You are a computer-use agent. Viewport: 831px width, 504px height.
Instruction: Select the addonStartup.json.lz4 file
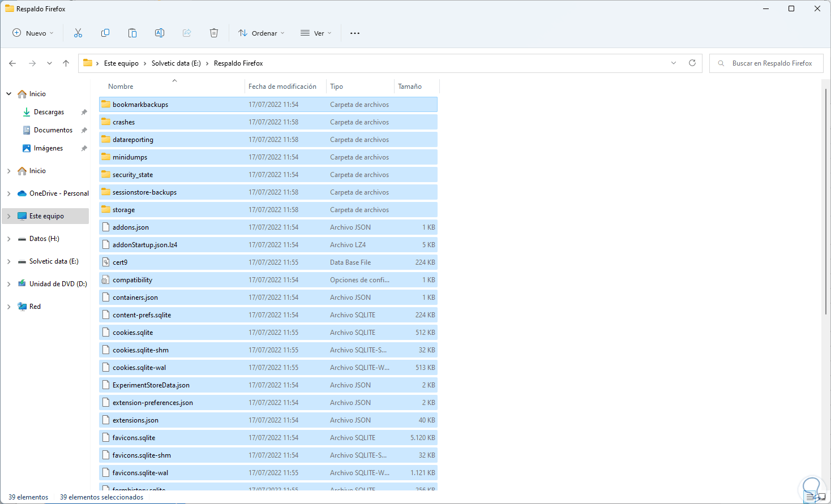pyautogui.click(x=268, y=244)
